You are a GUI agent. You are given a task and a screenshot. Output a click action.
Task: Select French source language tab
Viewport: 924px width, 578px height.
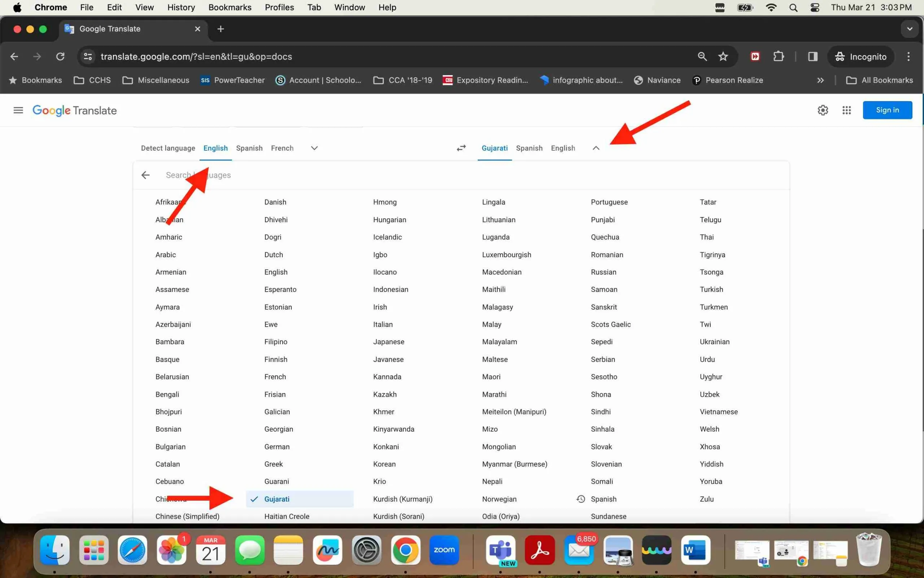coord(282,148)
